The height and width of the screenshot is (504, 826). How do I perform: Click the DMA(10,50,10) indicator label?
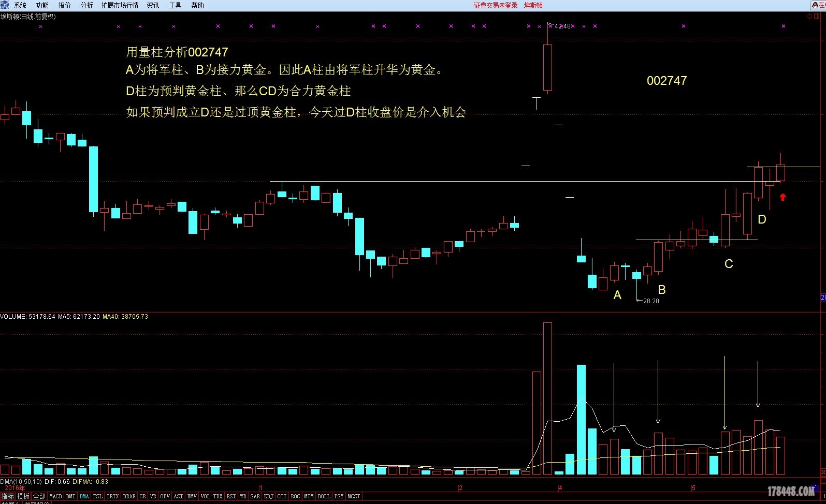[21, 482]
